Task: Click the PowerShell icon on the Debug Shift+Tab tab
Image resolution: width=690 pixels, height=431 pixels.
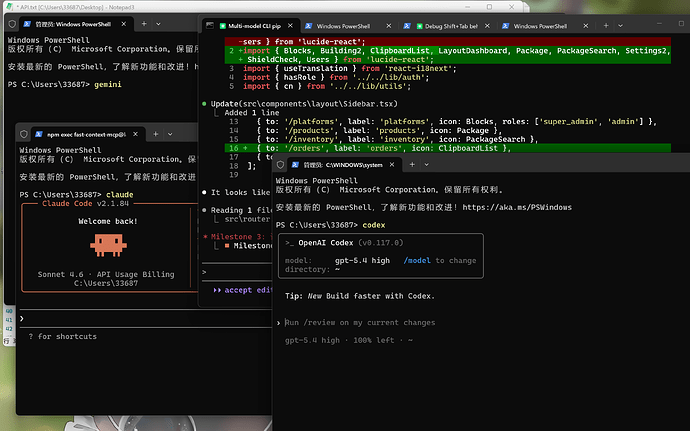Action: (x=407, y=26)
